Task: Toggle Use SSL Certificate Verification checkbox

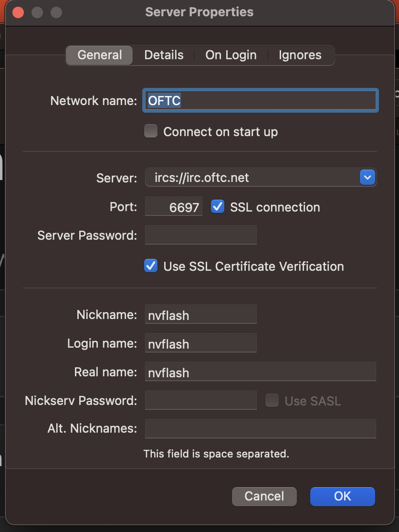Action: (x=151, y=266)
